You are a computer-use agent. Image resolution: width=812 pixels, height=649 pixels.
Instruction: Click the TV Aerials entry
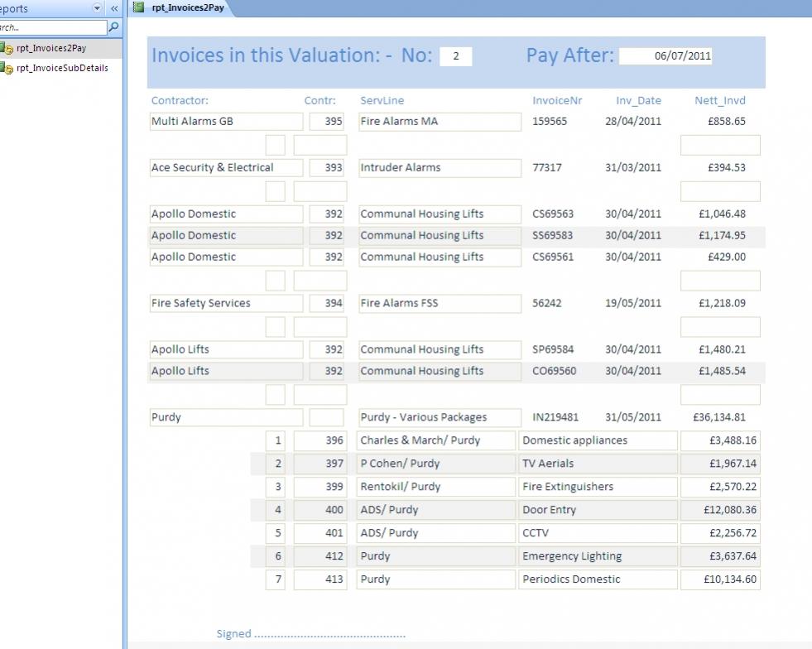coord(598,464)
